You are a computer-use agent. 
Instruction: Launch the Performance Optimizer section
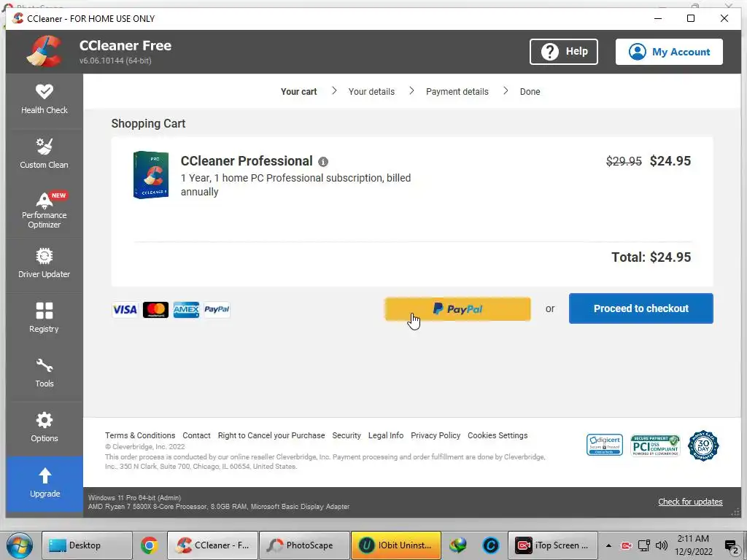click(x=44, y=210)
